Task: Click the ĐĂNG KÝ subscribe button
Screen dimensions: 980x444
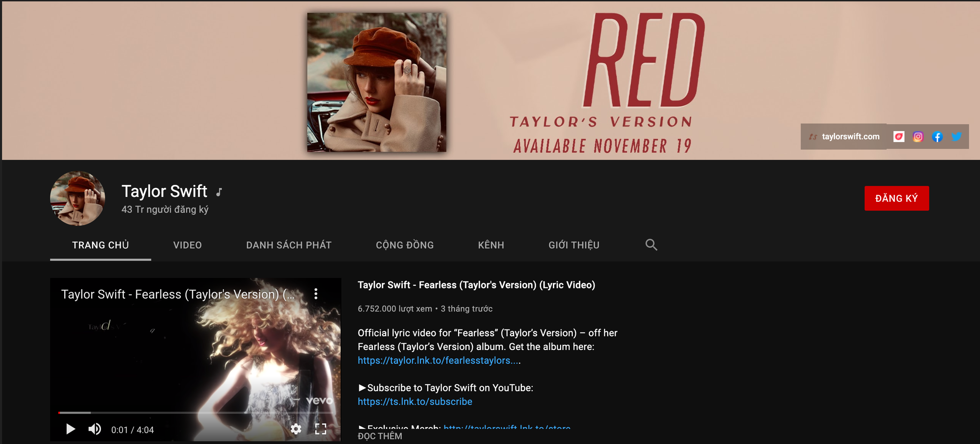Action: 896,198
